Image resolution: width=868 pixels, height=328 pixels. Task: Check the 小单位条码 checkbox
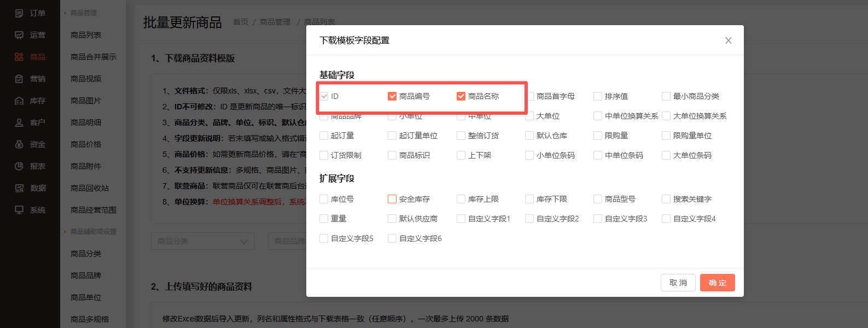coord(529,155)
